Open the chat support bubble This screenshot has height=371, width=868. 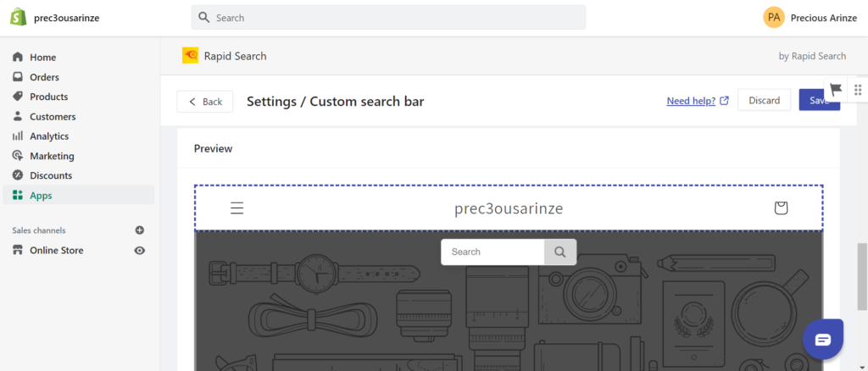click(x=823, y=339)
